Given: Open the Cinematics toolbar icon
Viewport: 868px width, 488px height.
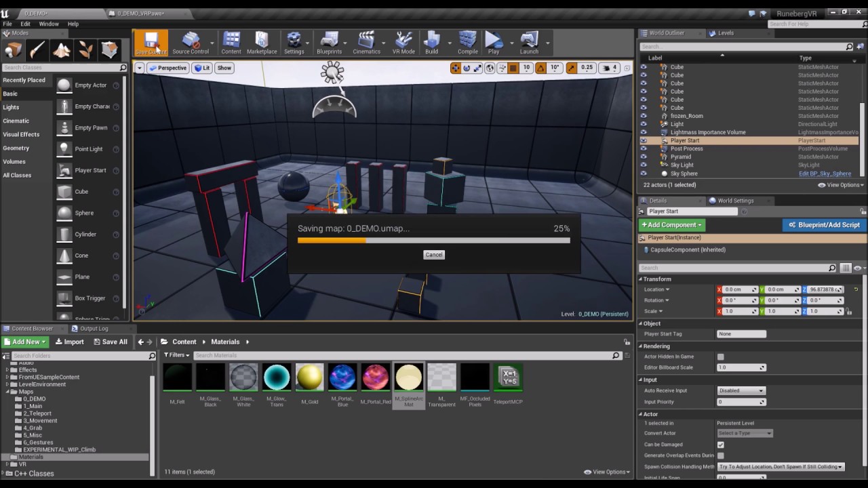Looking at the screenshot, I should [366, 43].
